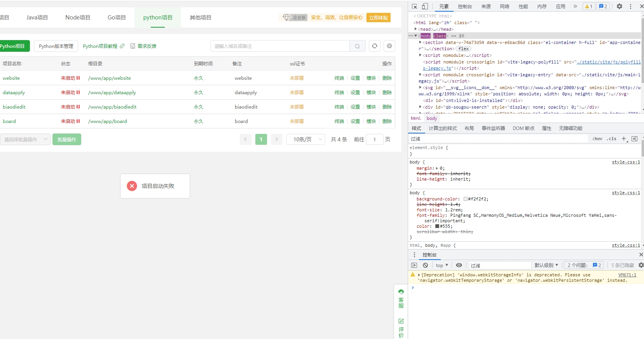The height and width of the screenshot is (339, 644).
Task: Show more DevTools tabs chevron
Action: pos(575,6)
